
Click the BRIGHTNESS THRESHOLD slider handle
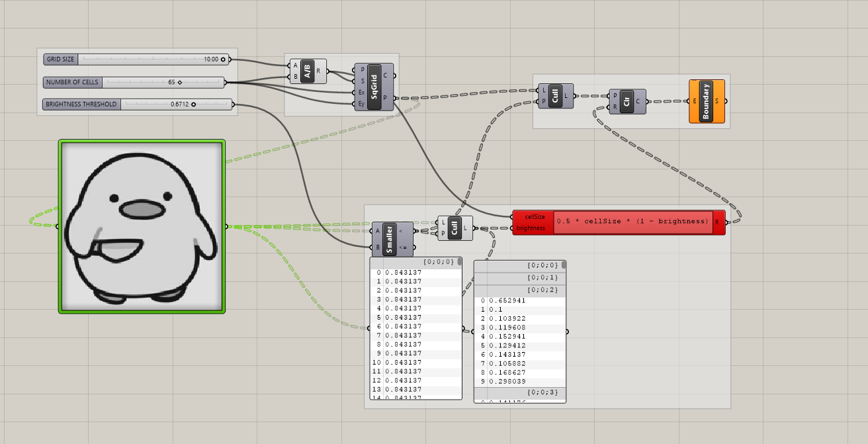click(x=193, y=105)
